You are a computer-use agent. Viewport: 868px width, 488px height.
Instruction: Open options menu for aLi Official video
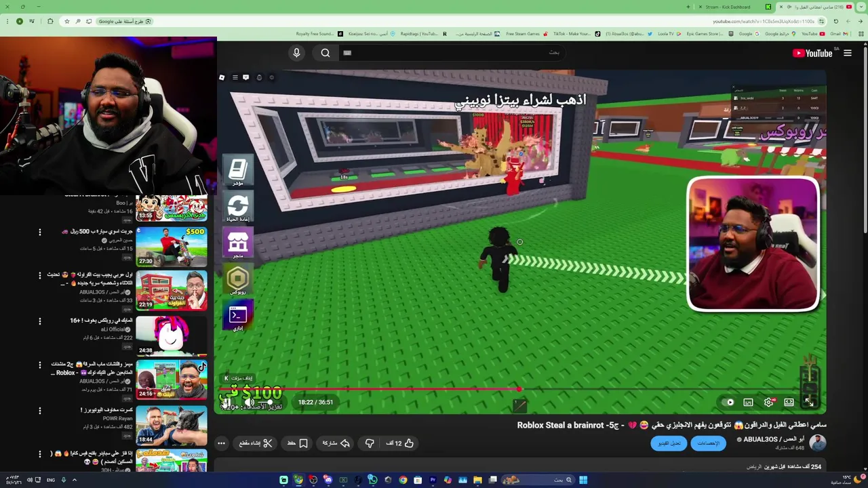click(x=39, y=321)
